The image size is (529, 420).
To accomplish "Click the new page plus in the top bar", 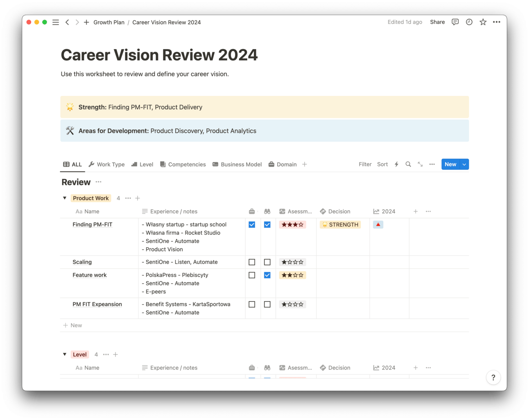I will pyautogui.click(x=86, y=22).
